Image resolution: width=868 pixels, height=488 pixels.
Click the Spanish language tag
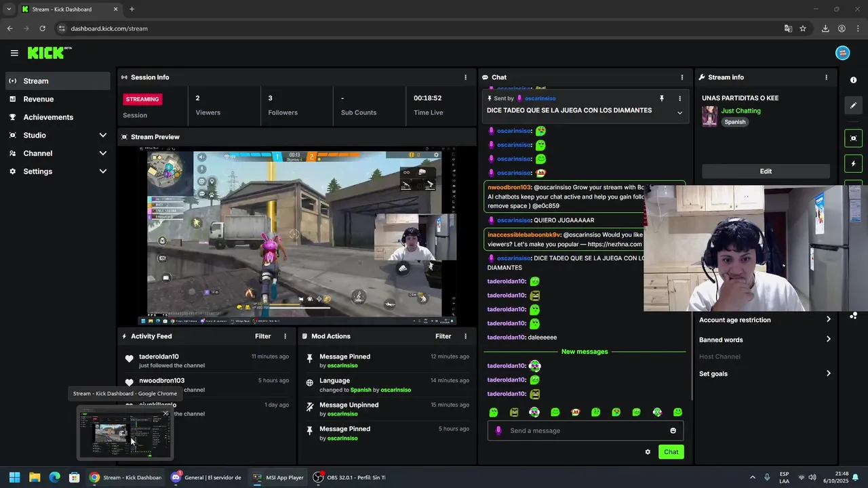[734, 122]
